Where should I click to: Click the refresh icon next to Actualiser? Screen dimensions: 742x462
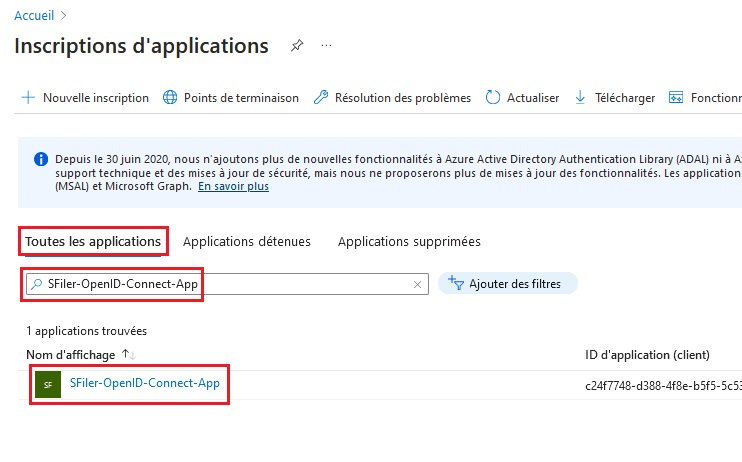pyautogui.click(x=493, y=98)
